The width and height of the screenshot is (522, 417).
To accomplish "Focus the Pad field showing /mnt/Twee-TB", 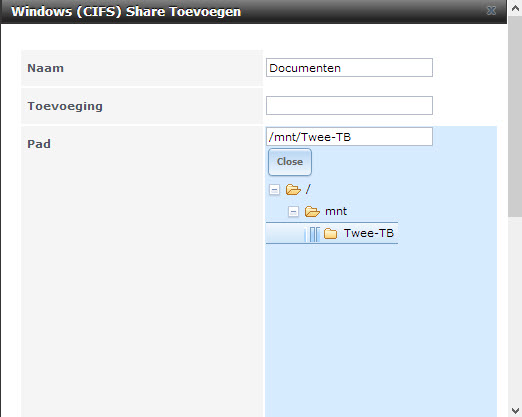I will pos(349,137).
